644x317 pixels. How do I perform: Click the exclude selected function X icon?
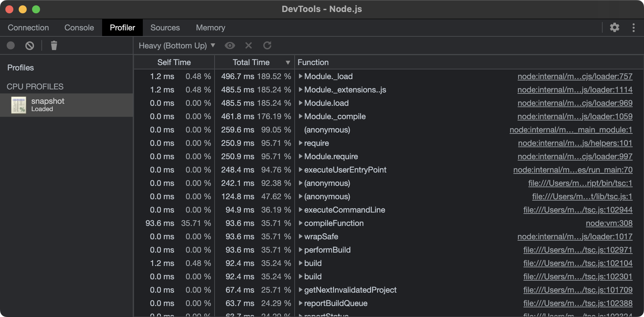pyautogui.click(x=248, y=45)
